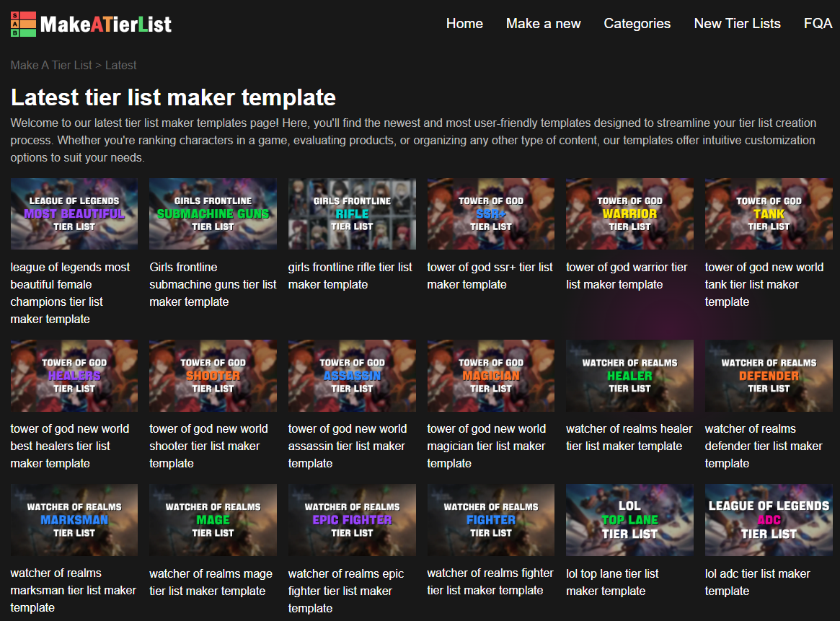
Task: Open Watcher of Realms Fighter thumbnail
Action: 491,520
